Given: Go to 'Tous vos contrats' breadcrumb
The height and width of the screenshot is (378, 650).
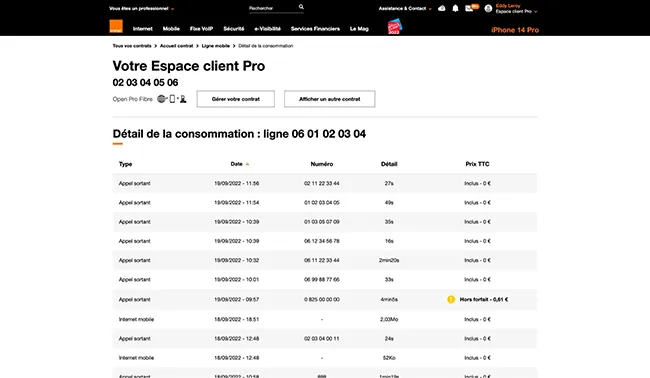Looking at the screenshot, I should tap(132, 46).
